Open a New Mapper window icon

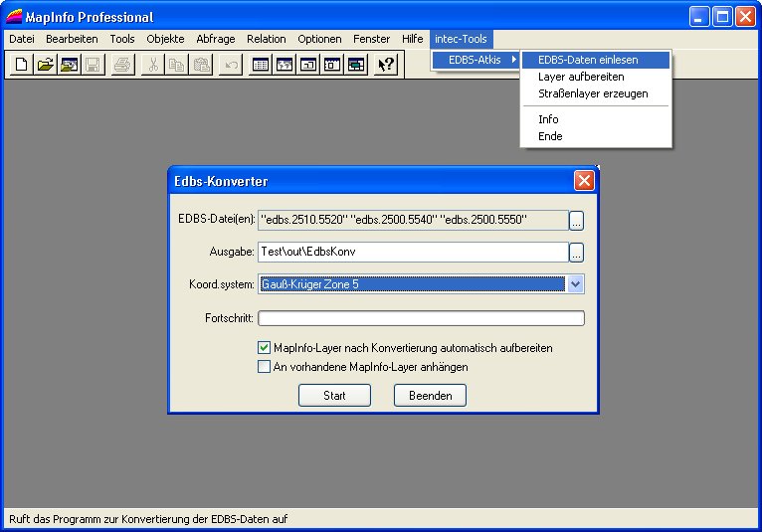285,64
